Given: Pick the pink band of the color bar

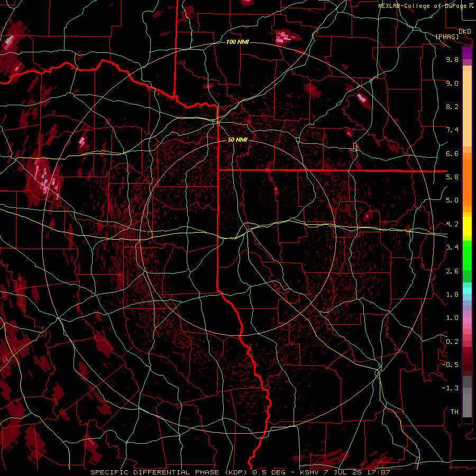Looking at the screenshot, I should point(467,321).
